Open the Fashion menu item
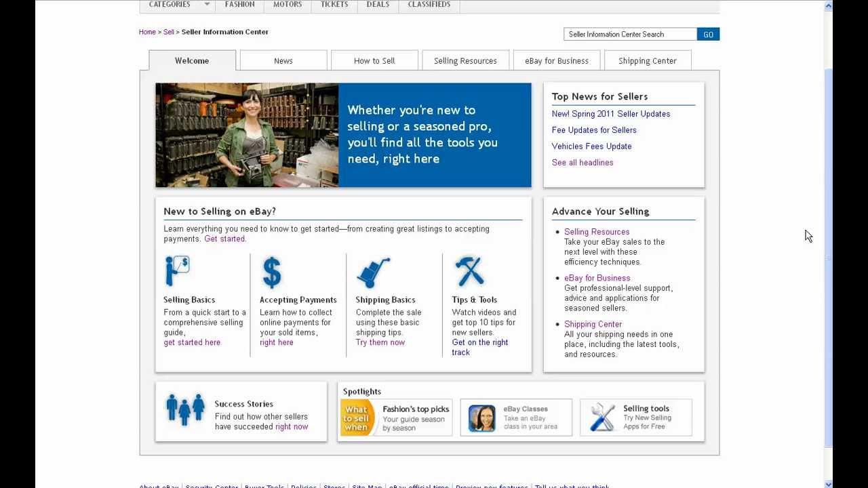The height and width of the screenshot is (488, 868). 240,5
